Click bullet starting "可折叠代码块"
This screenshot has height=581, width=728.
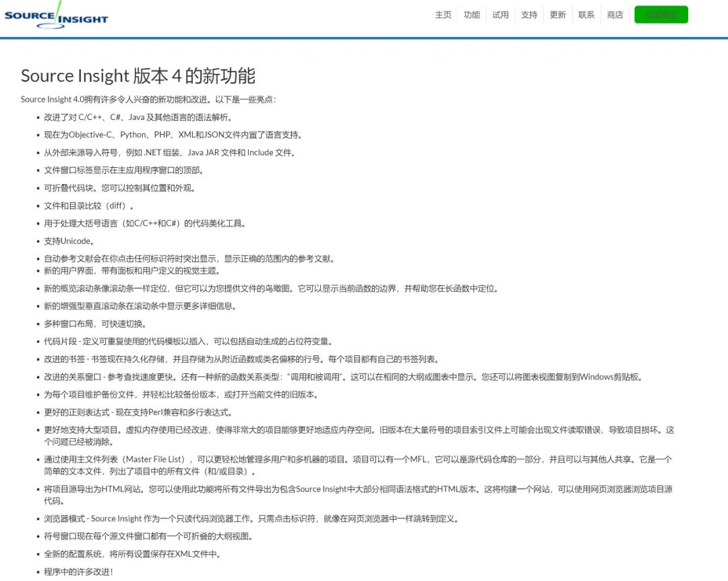point(120,187)
